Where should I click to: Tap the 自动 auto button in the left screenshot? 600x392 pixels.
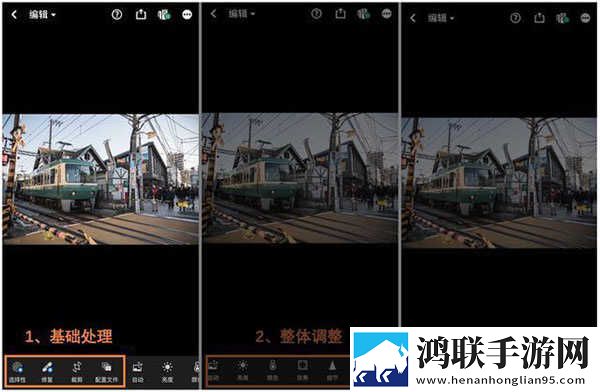click(137, 372)
